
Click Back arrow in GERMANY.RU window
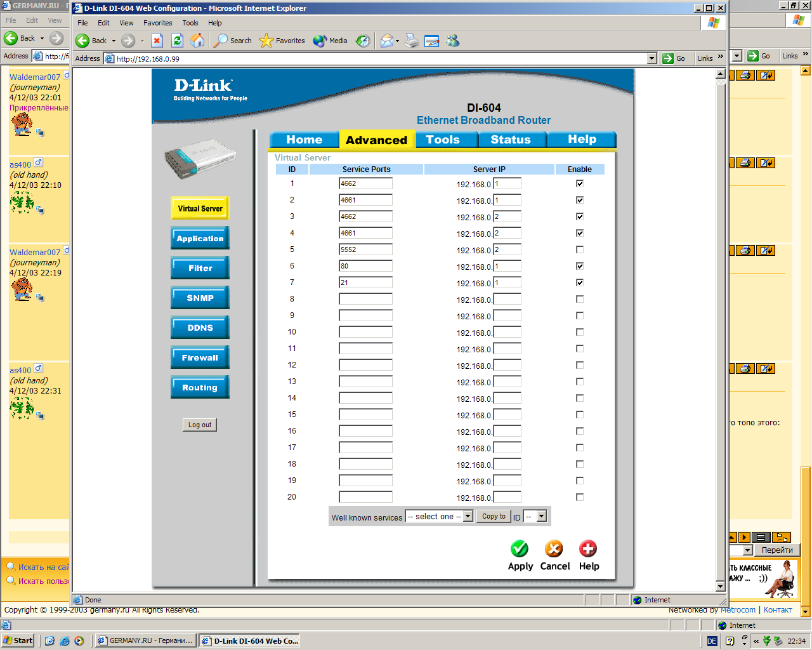click(x=11, y=38)
